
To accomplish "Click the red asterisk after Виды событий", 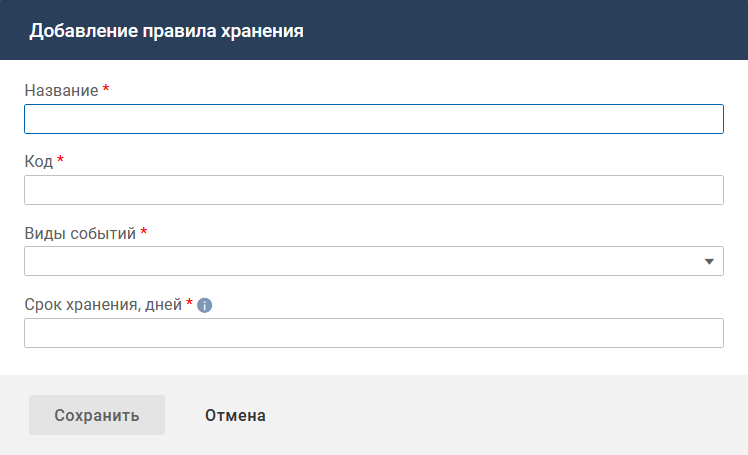I will point(143,232).
